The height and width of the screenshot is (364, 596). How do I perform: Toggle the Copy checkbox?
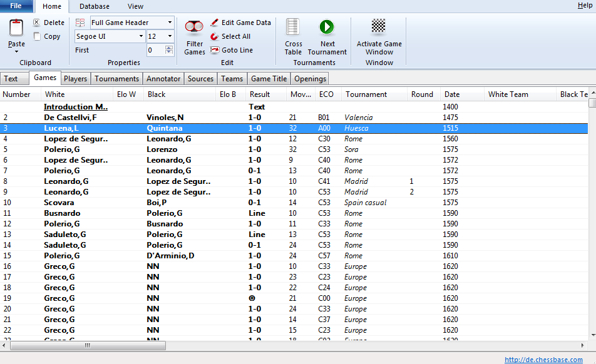click(37, 36)
